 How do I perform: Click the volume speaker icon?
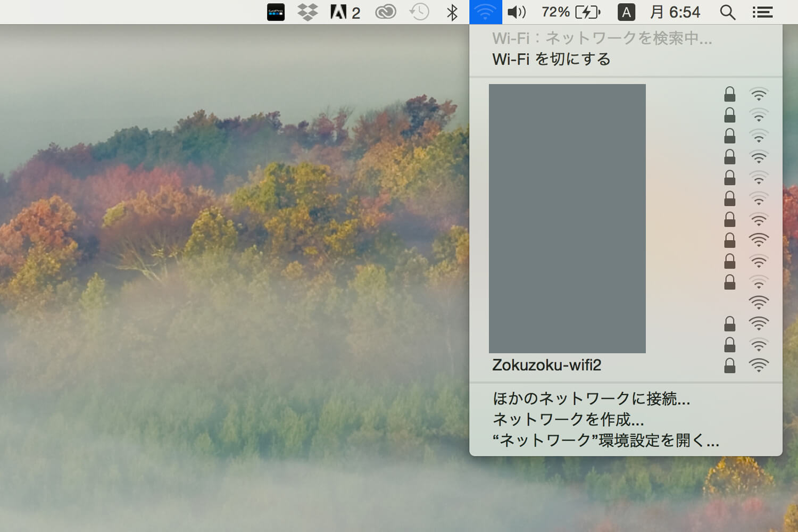coord(515,12)
